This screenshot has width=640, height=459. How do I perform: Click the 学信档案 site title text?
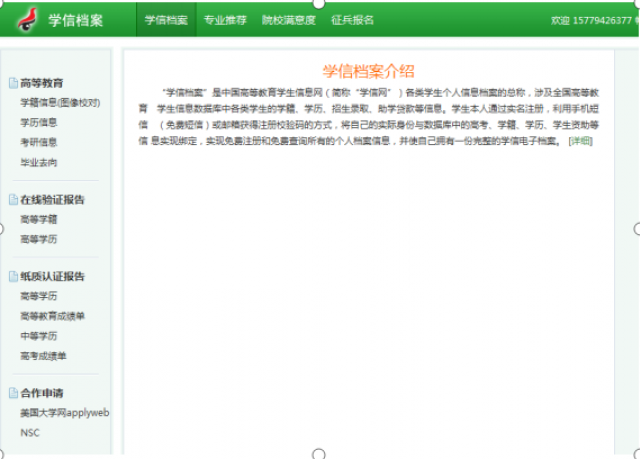click(x=76, y=20)
